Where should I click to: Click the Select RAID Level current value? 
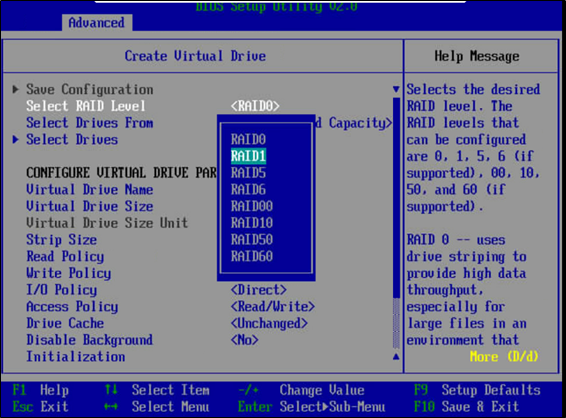pyautogui.click(x=255, y=106)
